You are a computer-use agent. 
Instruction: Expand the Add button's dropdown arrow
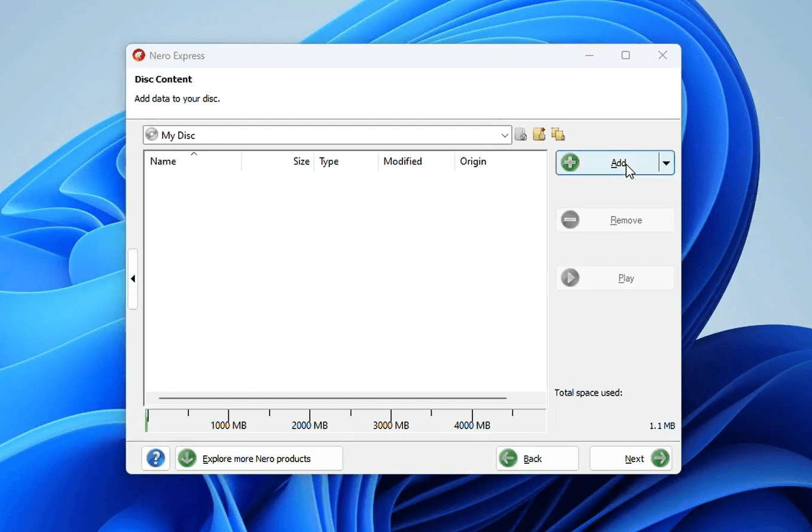click(x=666, y=163)
